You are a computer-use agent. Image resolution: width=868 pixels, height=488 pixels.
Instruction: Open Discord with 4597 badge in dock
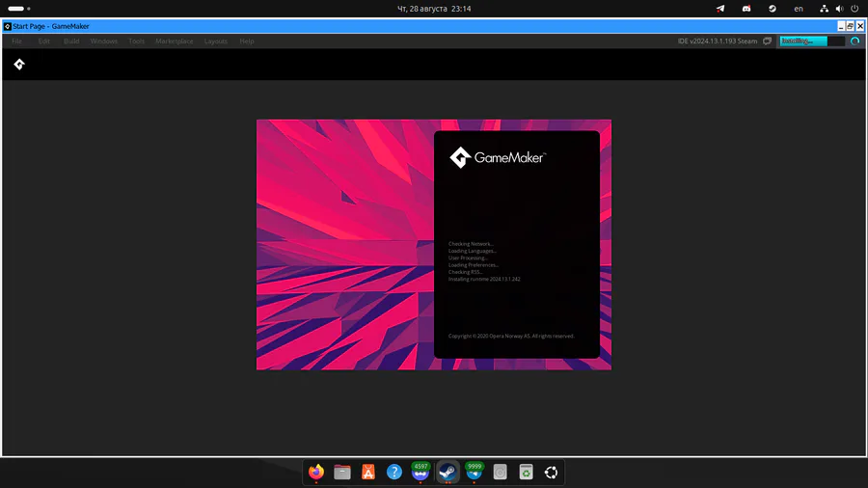[x=420, y=472]
